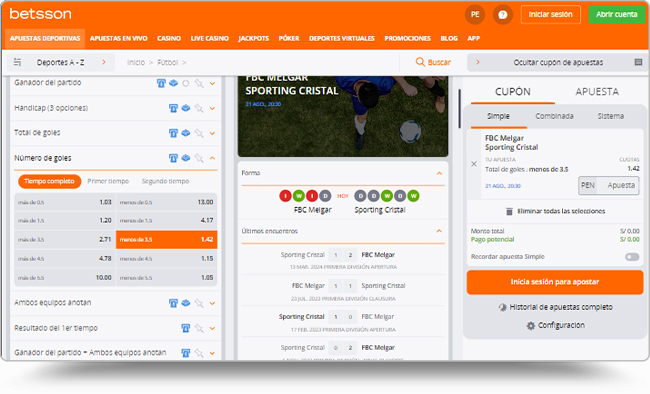650x394 pixels.
Task: Click the search magnifier icon
Action: point(420,62)
